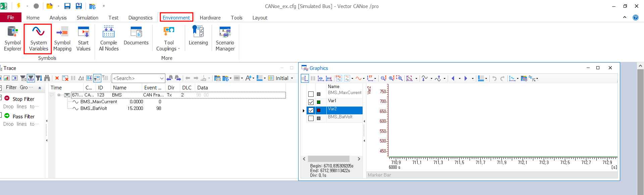
Task: Toggle analysis filter glasses icon in Trace
Action: click(31, 78)
